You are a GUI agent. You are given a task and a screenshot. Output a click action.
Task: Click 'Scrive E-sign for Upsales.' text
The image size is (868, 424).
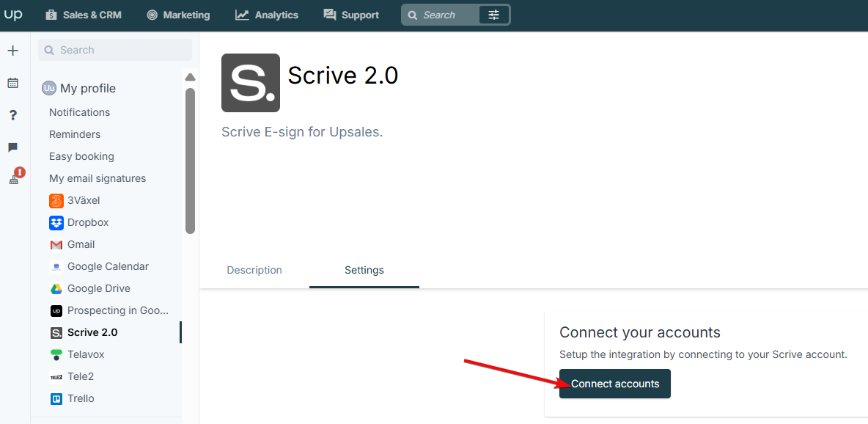[x=302, y=133]
